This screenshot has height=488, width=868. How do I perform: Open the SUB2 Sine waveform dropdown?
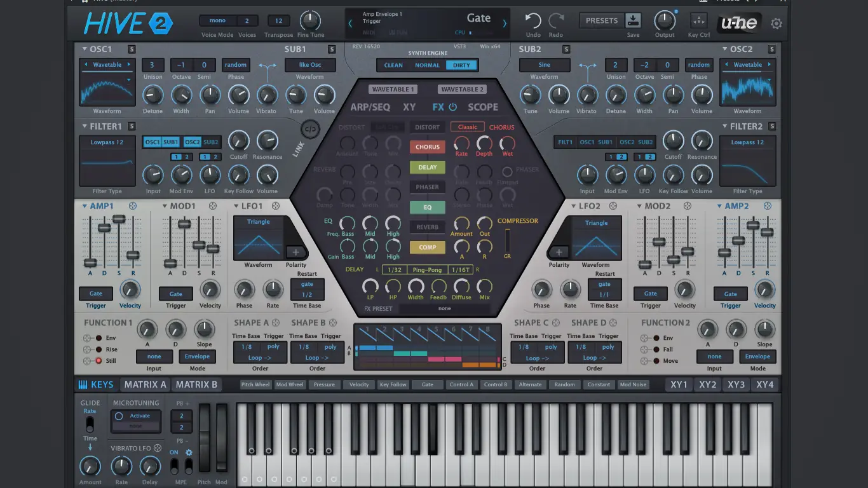tap(545, 65)
